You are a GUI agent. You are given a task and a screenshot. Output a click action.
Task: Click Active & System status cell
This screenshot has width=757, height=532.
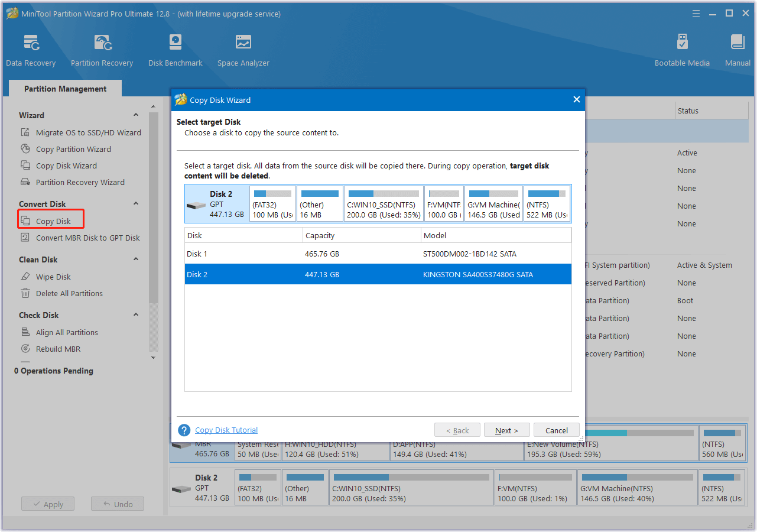(x=704, y=265)
